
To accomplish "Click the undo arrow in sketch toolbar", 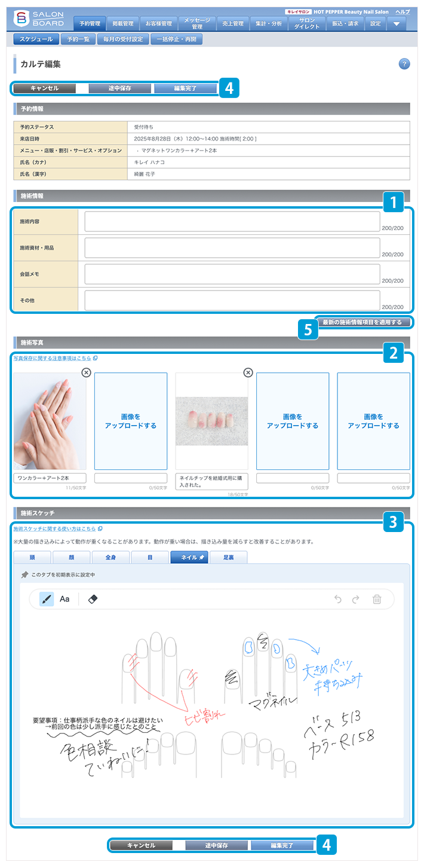I will [x=338, y=599].
